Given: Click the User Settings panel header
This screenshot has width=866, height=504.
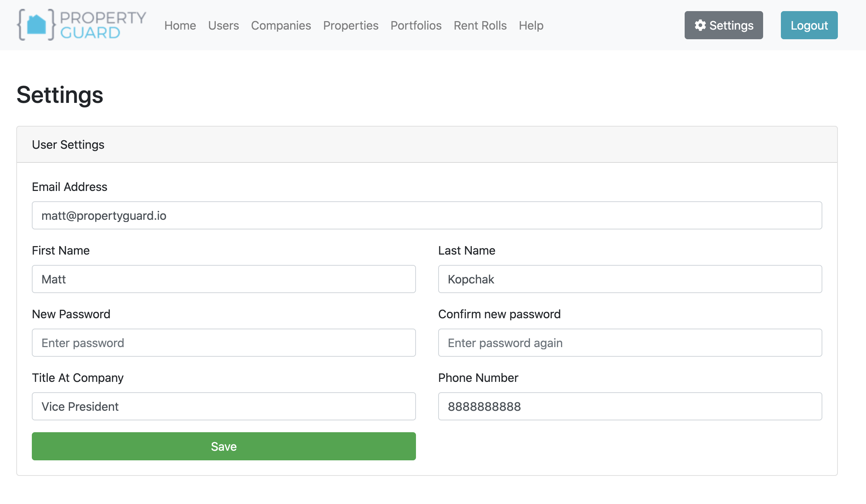Looking at the screenshot, I should pyautogui.click(x=68, y=144).
